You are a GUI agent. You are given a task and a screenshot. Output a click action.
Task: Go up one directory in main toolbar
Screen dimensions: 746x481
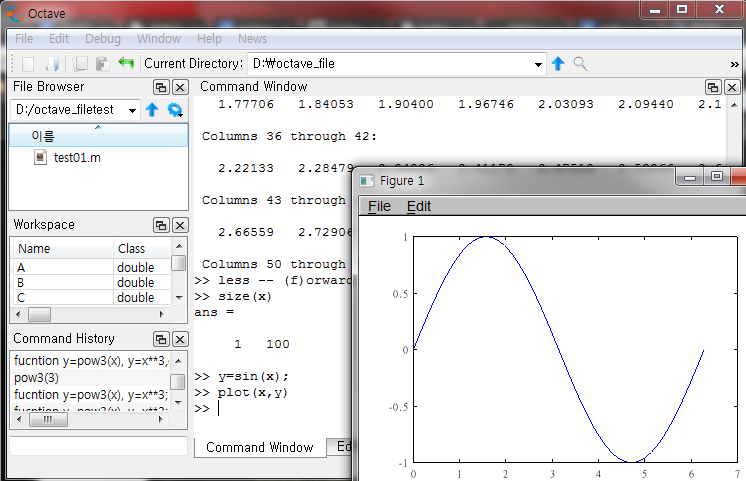tap(558, 64)
